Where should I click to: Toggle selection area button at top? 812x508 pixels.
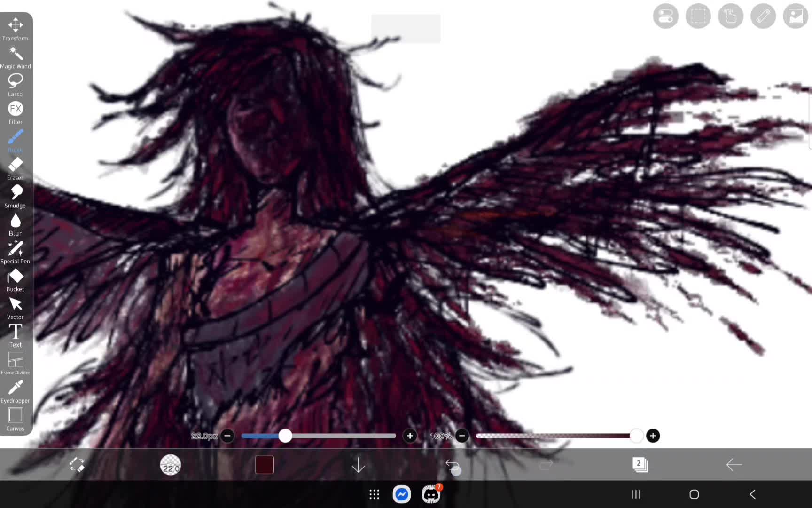(698, 16)
